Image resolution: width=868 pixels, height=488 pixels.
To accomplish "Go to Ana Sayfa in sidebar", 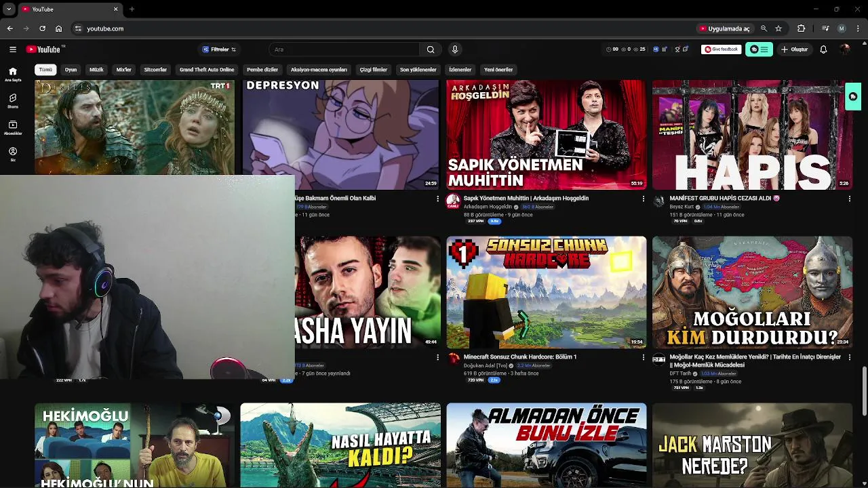I will coord(13,75).
